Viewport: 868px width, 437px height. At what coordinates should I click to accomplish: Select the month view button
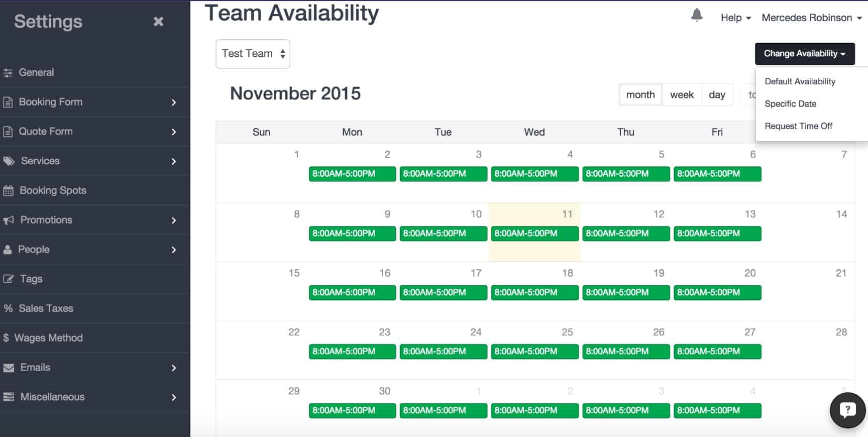click(640, 94)
